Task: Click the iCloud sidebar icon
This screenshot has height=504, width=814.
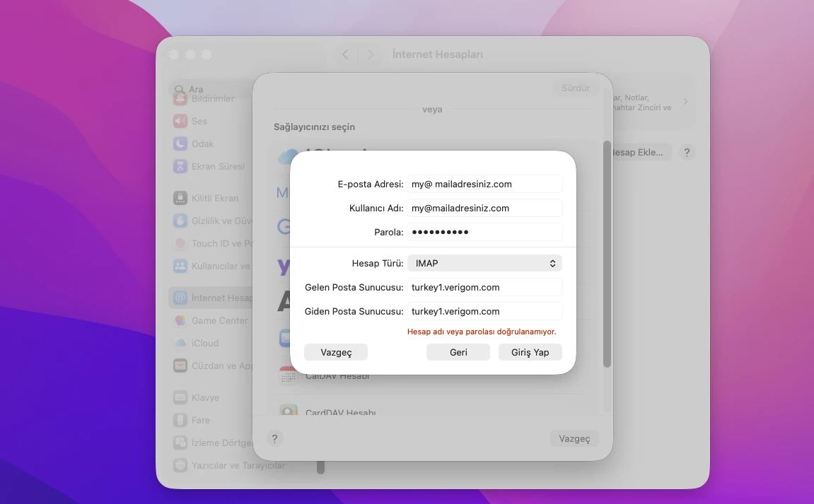Action: click(180, 344)
